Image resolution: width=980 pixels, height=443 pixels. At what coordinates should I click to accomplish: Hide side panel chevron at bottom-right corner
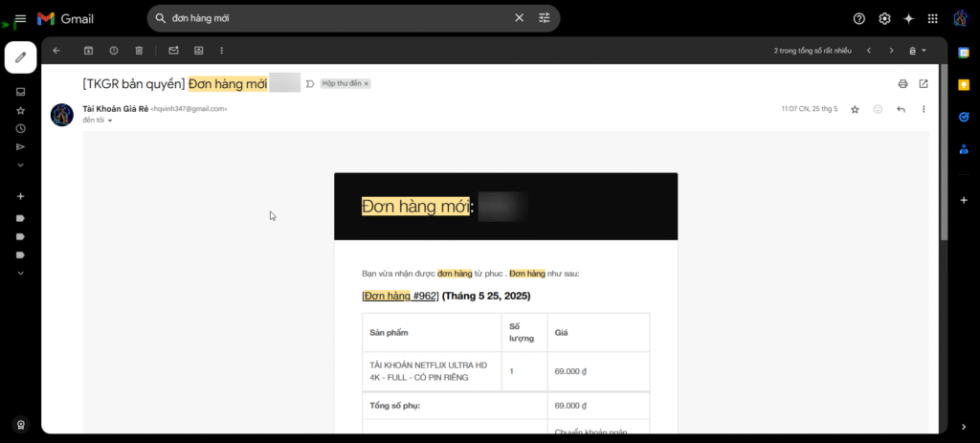coord(963,427)
